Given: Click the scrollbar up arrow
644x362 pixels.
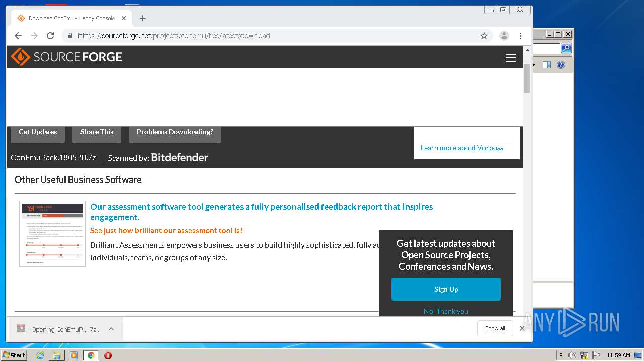Looking at the screenshot, I should 527,50.
